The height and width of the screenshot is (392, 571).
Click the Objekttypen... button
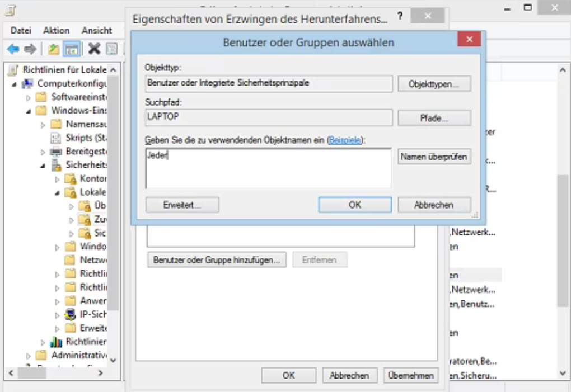[x=434, y=84]
